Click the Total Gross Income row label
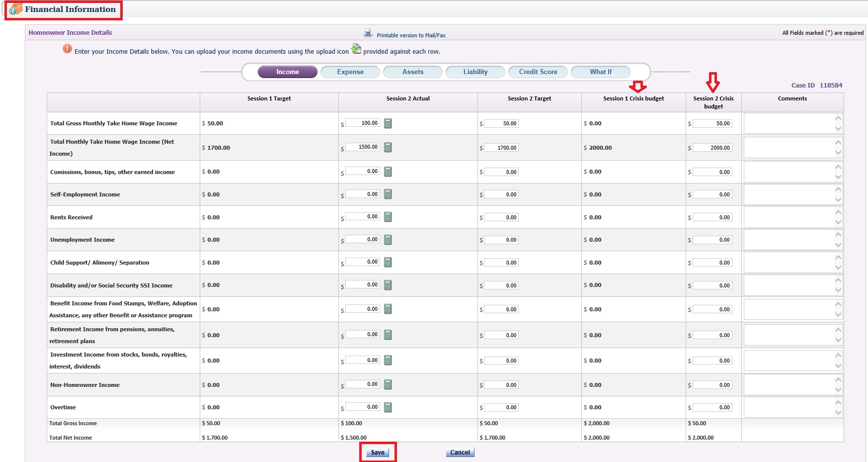 tap(73, 423)
